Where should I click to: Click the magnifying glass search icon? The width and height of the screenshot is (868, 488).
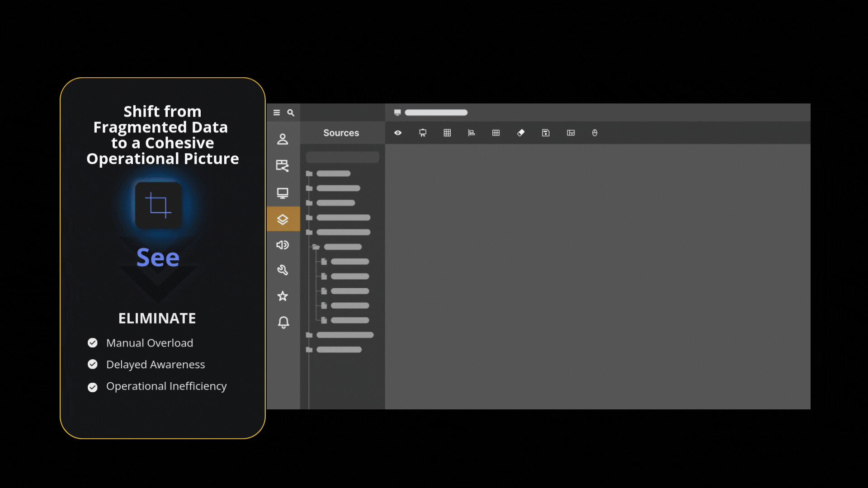point(291,113)
